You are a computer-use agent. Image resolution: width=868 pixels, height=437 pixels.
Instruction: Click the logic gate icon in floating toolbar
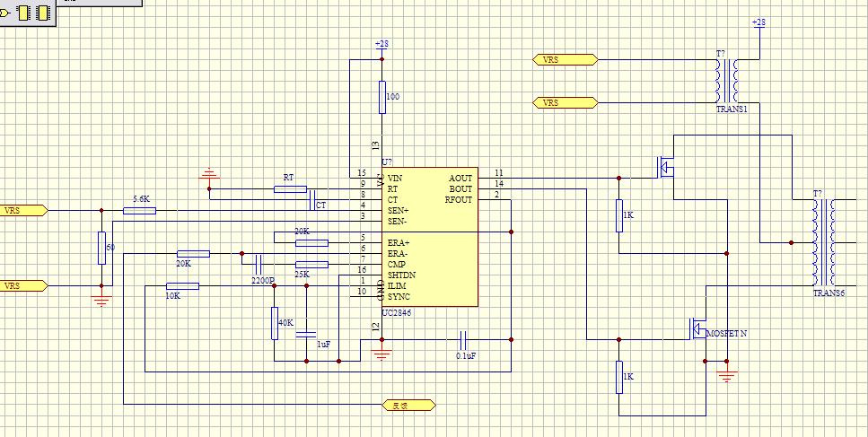tap(6, 13)
